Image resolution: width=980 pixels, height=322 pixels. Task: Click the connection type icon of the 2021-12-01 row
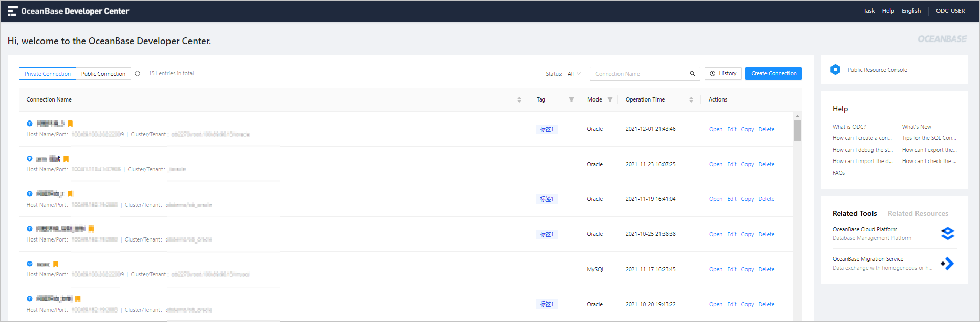(30, 124)
